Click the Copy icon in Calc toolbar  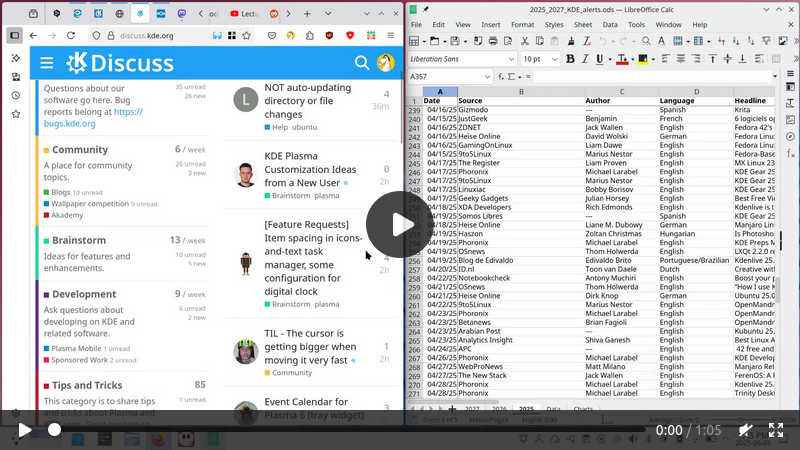[539, 41]
